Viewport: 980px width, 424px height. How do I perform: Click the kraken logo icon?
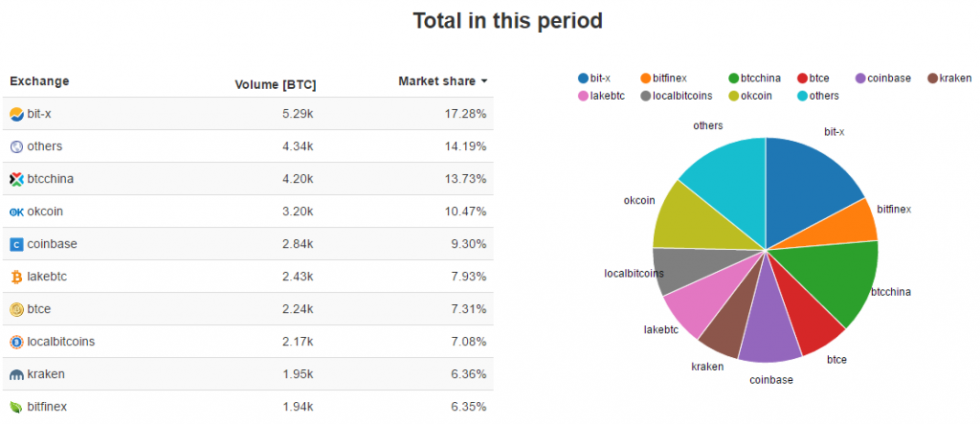point(16,374)
